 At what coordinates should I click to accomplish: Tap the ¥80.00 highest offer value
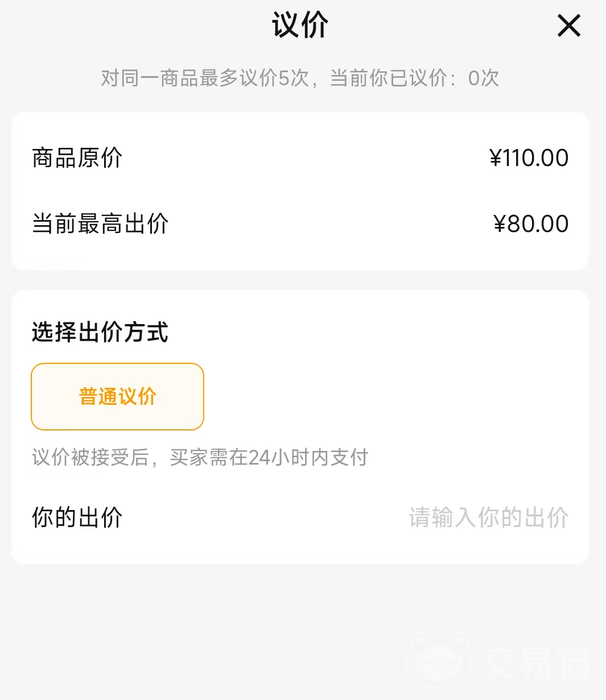[531, 223]
